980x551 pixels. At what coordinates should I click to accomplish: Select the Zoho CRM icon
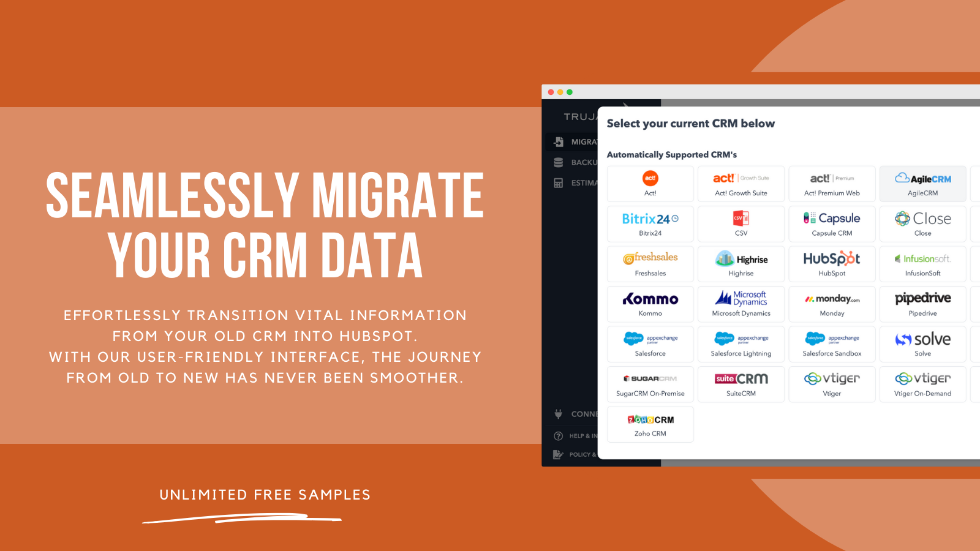point(650,419)
